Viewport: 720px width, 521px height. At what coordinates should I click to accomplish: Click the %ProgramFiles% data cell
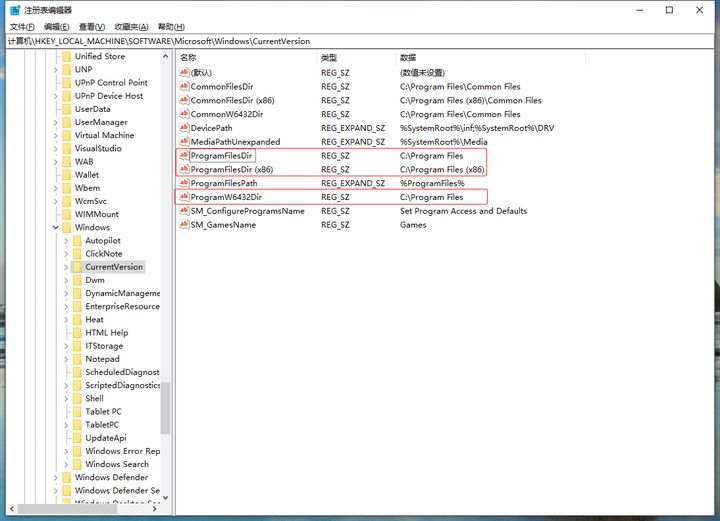432,183
